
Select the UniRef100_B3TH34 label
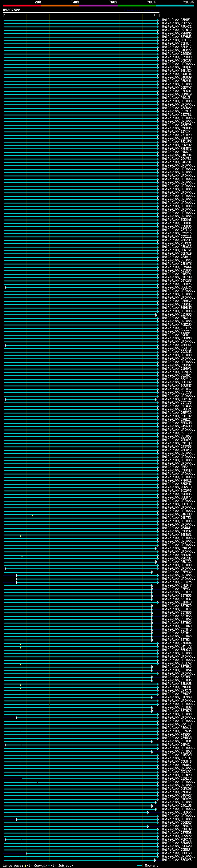[x=177, y=640]
